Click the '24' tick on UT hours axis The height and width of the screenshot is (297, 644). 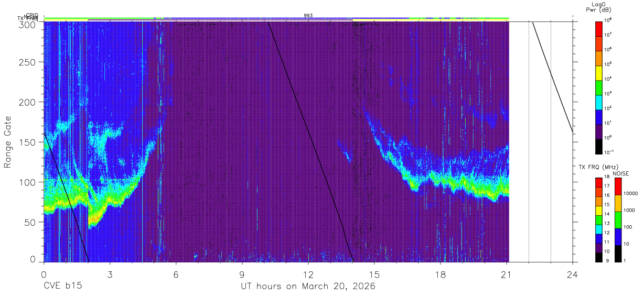[x=573, y=274]
